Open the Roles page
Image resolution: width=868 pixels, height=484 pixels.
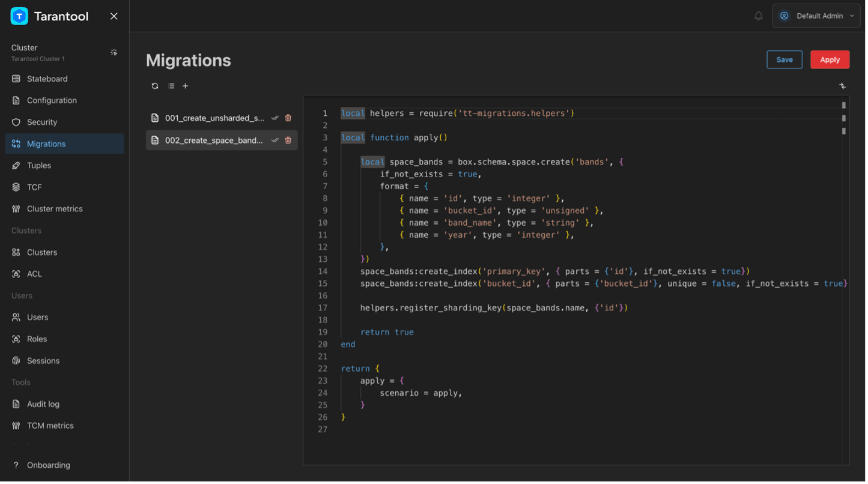pos(65,340)
